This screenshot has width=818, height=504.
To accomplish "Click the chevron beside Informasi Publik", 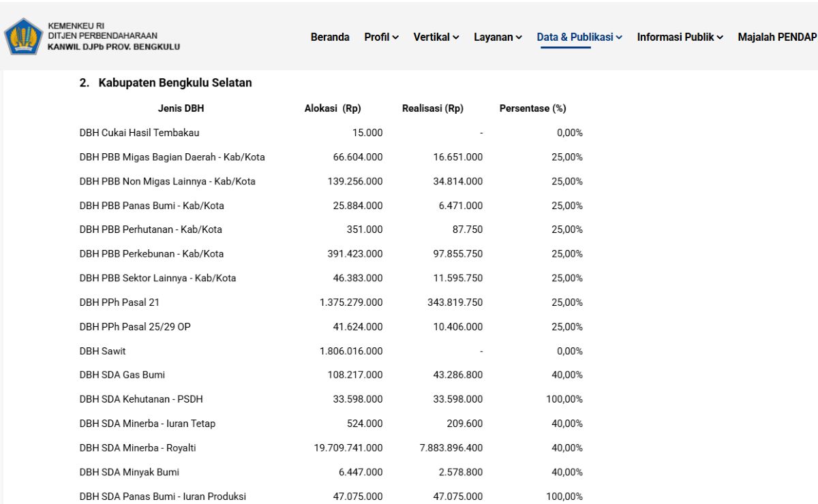I will click(720, 37).
